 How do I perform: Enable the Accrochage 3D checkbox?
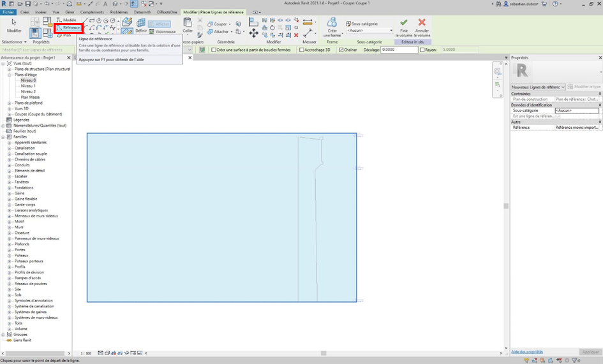(302, 50)
